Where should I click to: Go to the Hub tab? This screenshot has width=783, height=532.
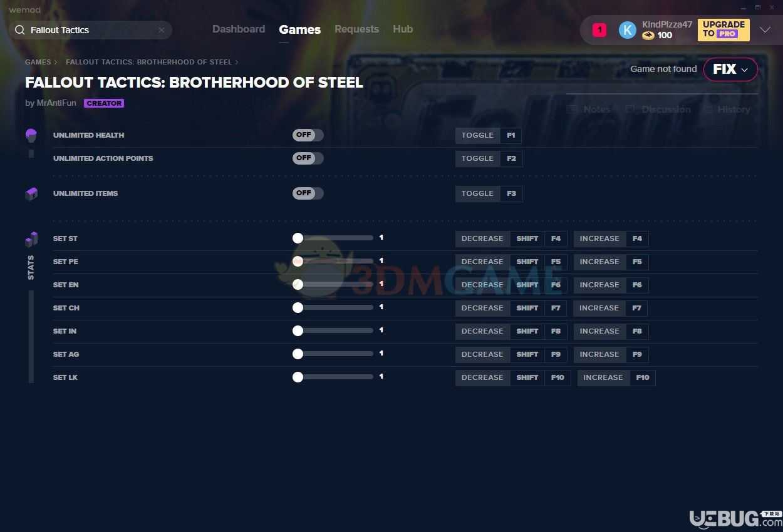[403, 29]
